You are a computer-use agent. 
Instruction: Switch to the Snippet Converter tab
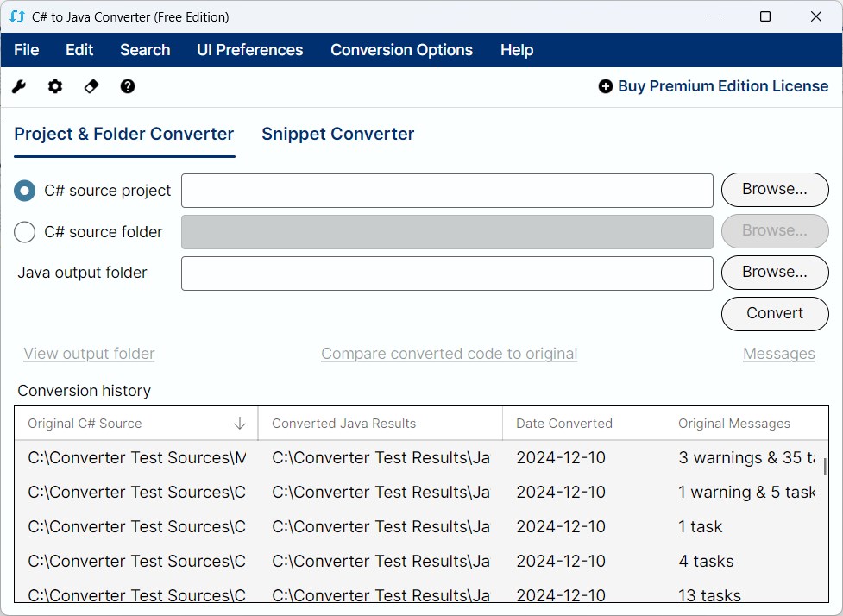337,134
